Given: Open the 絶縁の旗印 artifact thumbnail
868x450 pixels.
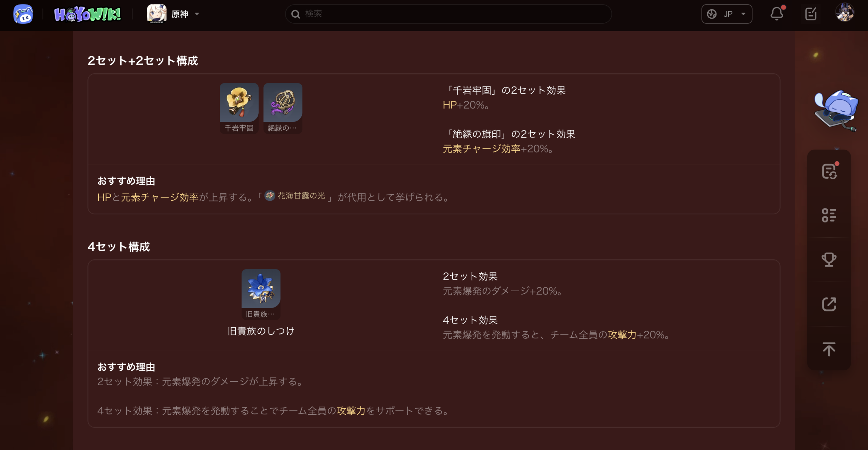Looking at the screenshot, I should (x=283, y=108).
